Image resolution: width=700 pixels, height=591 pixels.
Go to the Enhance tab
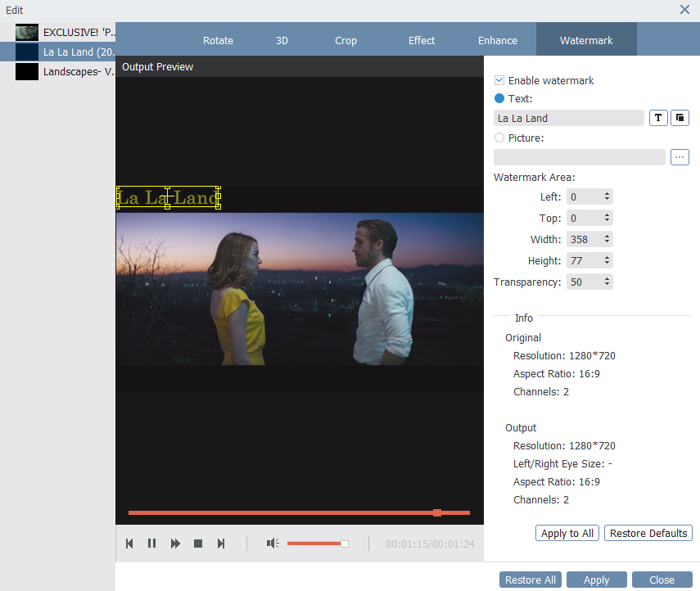point(497,40)
